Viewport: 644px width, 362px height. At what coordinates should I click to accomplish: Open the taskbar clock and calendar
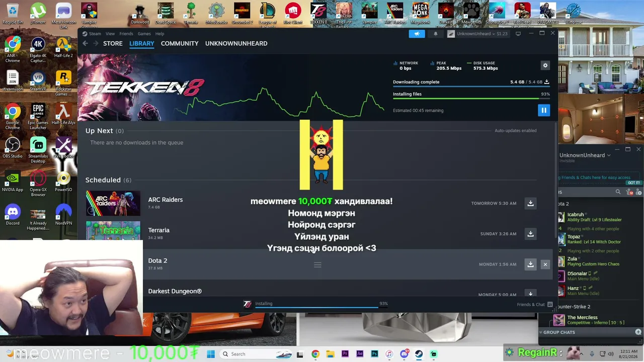click(628, 354)
